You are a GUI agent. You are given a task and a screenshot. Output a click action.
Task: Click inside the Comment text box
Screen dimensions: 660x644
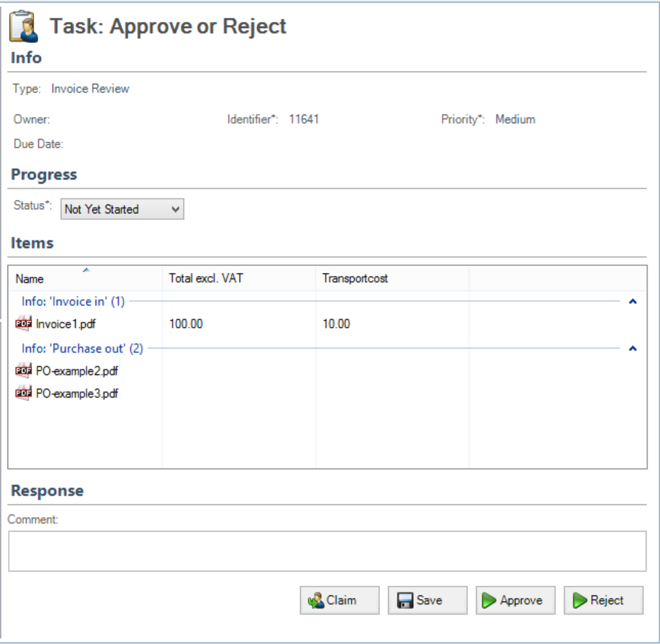[x=327, y=551]
